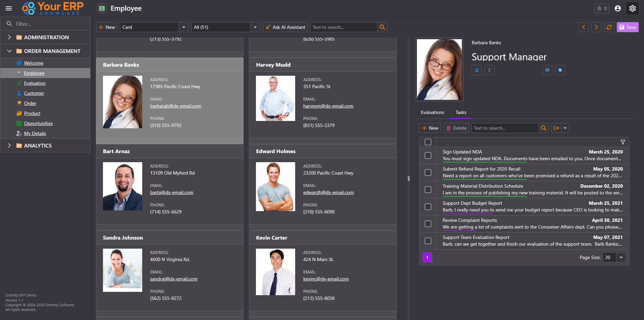644x320 pixels.
Task: Open the settings gear in header
Action: (x=632, y=8)
